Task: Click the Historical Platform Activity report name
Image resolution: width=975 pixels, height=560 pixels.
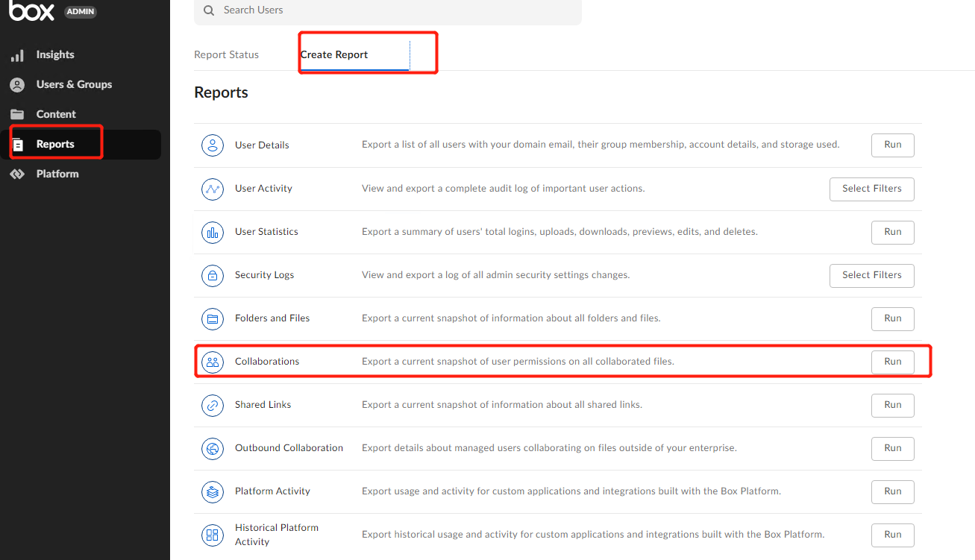Action: pyautogui.click(x=277, y=535)
